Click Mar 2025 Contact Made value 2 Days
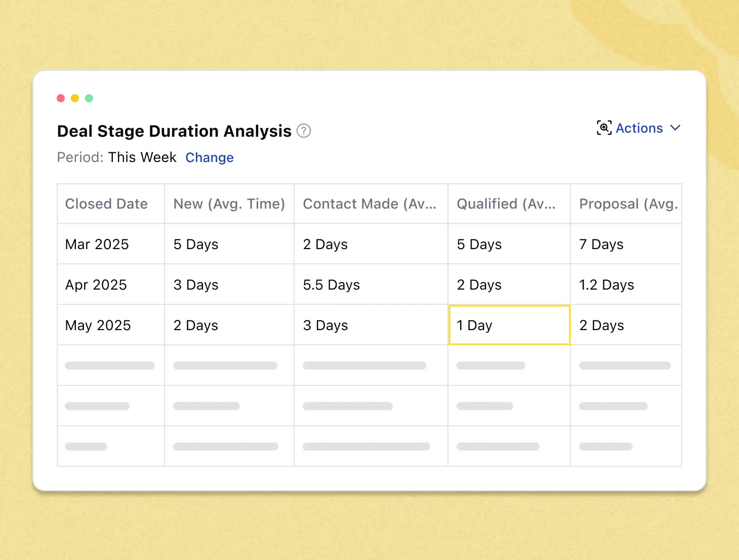Screen dimensions: 739x560 371,244
